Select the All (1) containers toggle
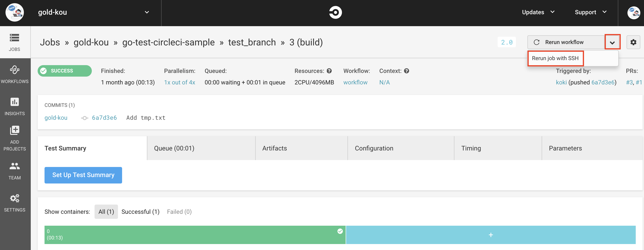 click(x=106, y=211)
